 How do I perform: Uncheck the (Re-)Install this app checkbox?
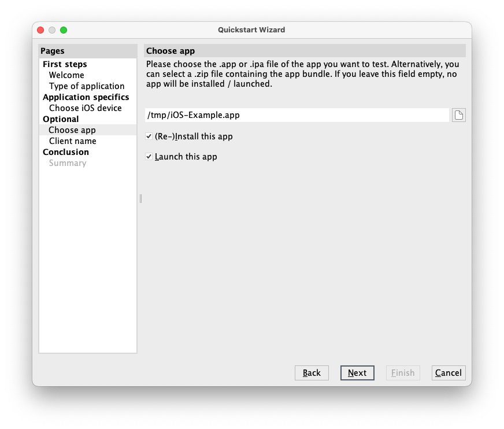pyautogui.click(x=149, y=136)
